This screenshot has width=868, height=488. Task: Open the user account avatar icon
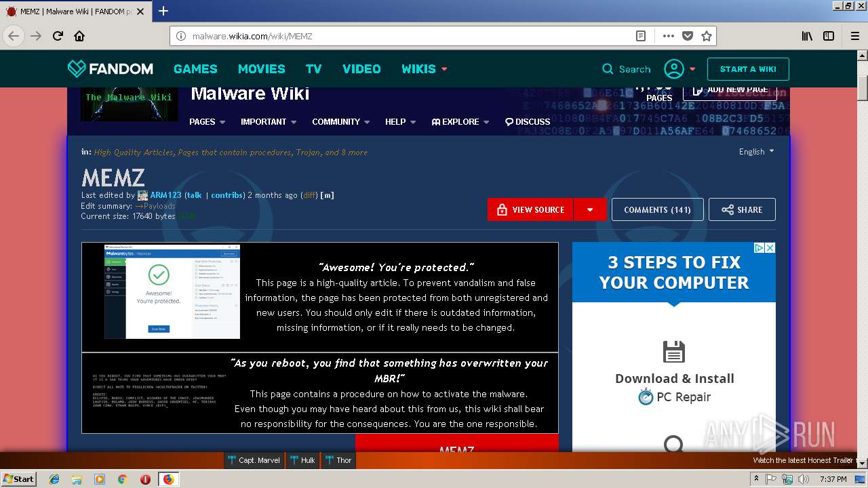point(674,69)
